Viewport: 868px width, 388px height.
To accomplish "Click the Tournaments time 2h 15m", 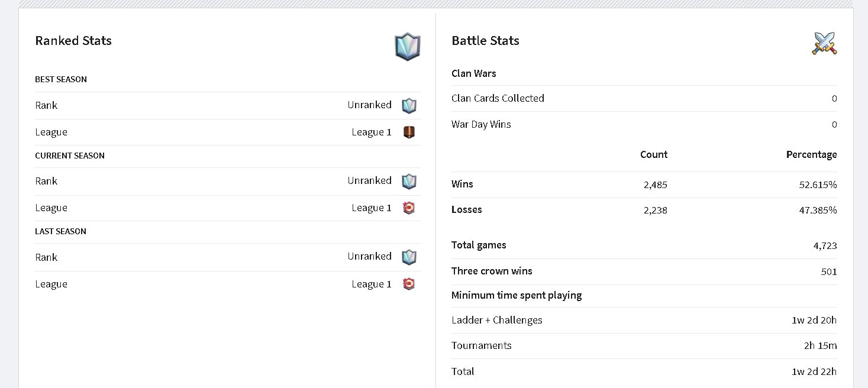I will tap(820, 345).
